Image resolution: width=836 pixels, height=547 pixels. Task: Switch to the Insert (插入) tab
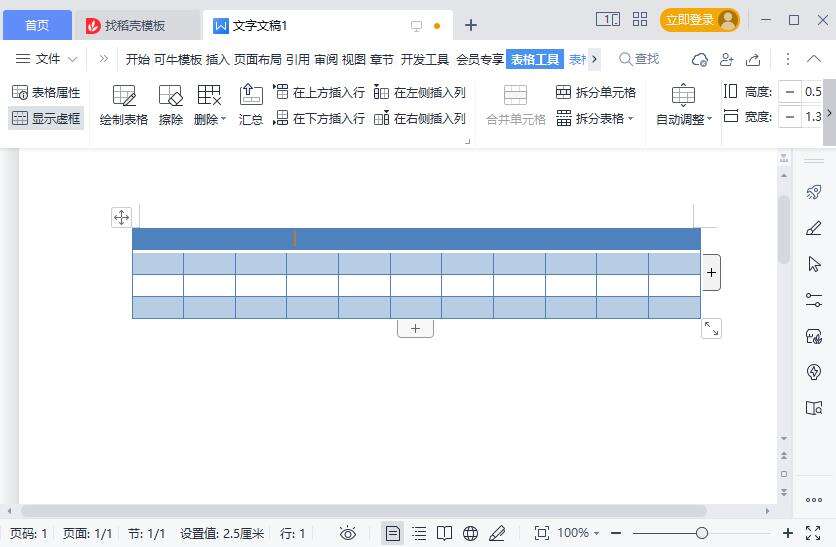pyautogui.click(x=217, y=59)
